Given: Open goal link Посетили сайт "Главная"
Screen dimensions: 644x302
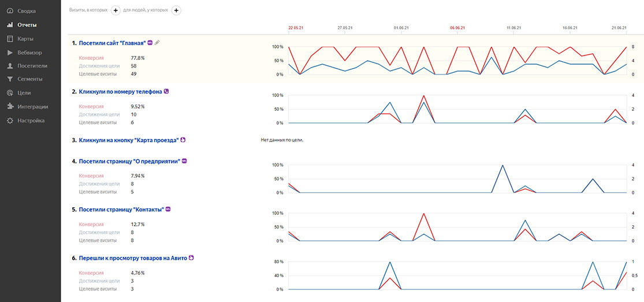Looking at the screenshot, I should pos(112,43).
